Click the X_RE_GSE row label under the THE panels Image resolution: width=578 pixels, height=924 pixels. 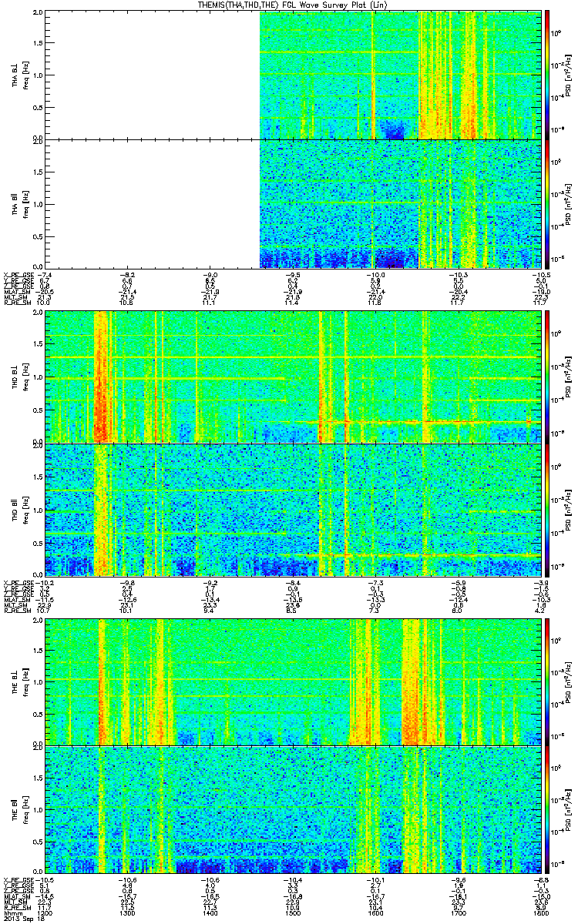(x=18, y=880)
